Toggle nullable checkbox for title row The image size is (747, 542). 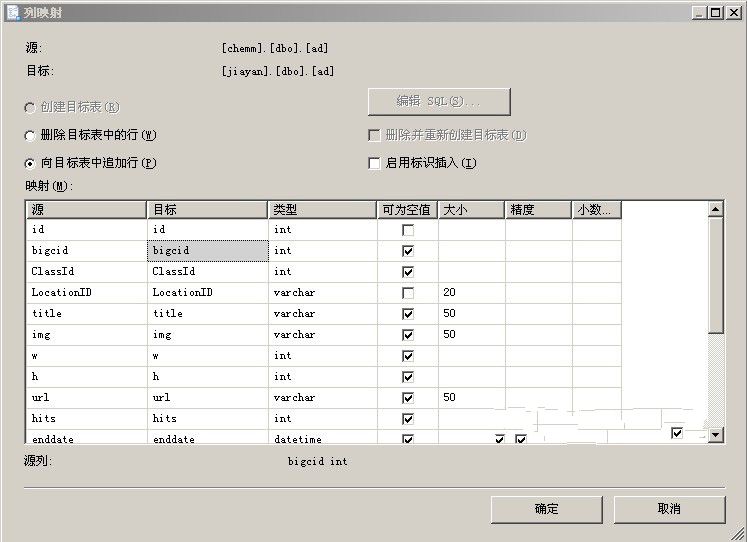click(408, 314)
